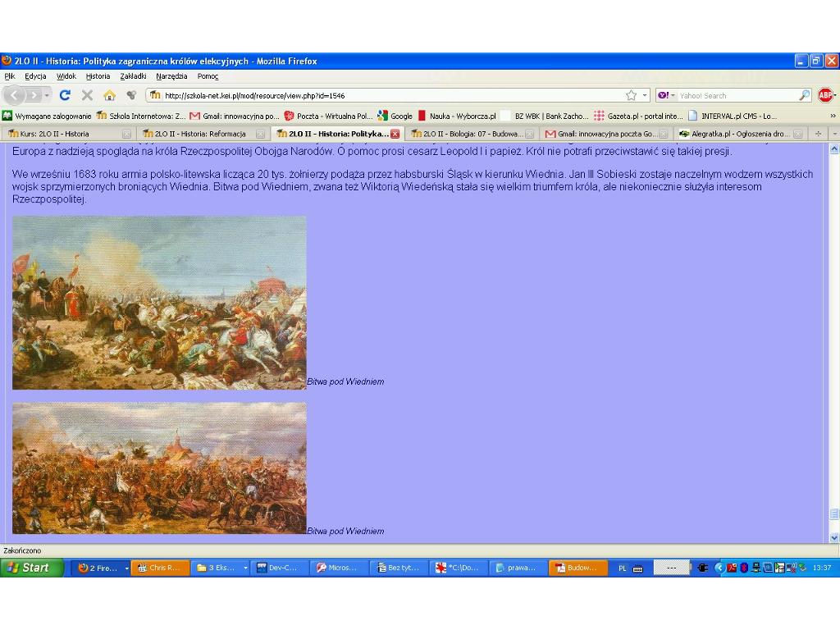Open the Historia menu

coord(98,76)
